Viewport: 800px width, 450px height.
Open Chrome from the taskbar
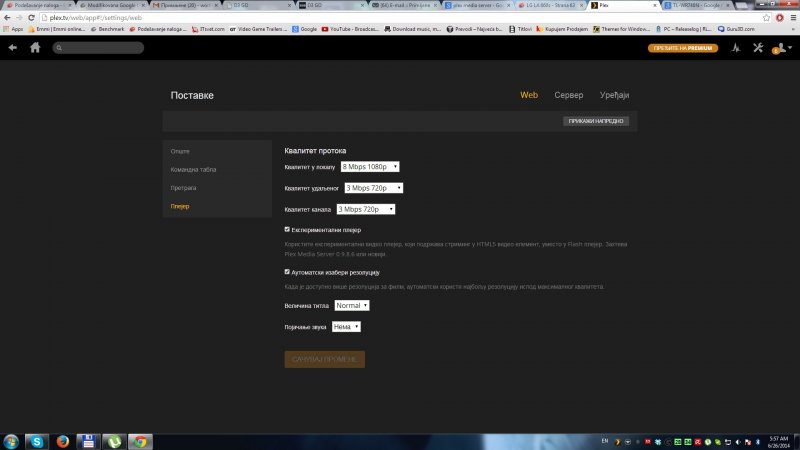tap(140, 441)
